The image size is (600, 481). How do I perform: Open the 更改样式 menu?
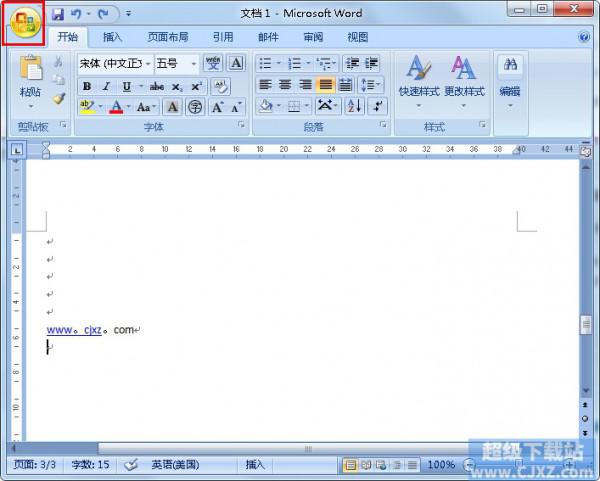coord(464,81)
